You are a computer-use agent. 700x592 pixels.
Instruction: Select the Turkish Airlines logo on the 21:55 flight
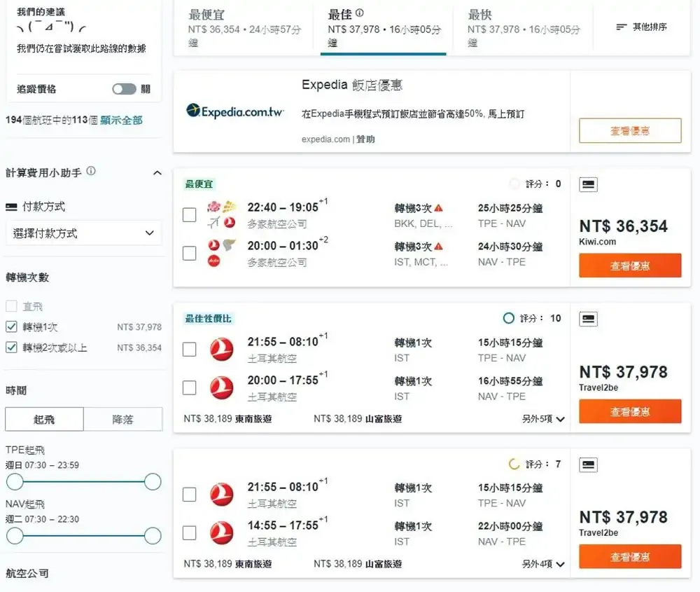pyautogui.click(x=221, y=349)
